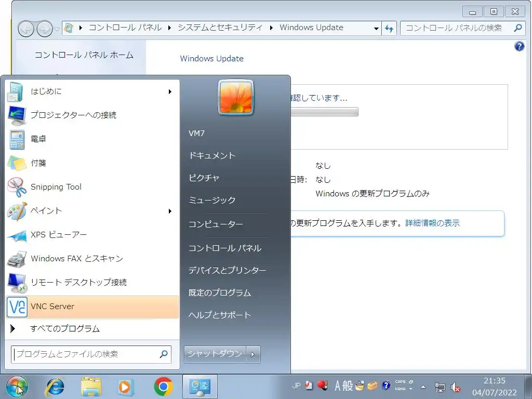Show hidden tray icons arrow
Image resolution: width=532 pixels, height=399 pixels.
(423, 387)
